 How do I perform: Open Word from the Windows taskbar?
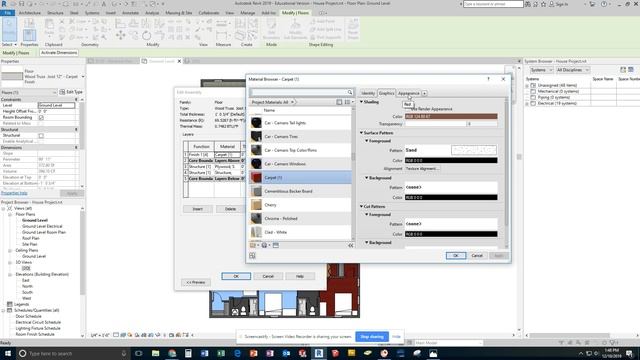pos(204,353)
